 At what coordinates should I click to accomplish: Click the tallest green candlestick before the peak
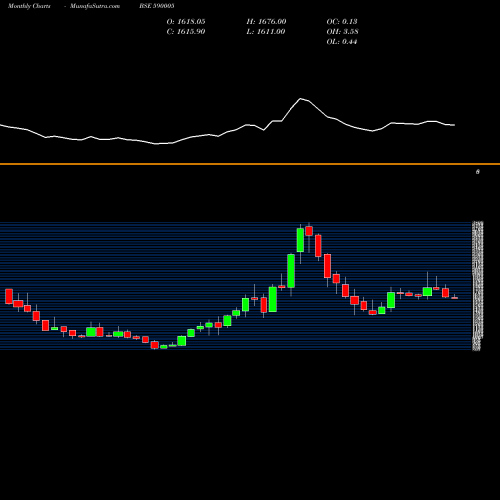pos(291,271)
